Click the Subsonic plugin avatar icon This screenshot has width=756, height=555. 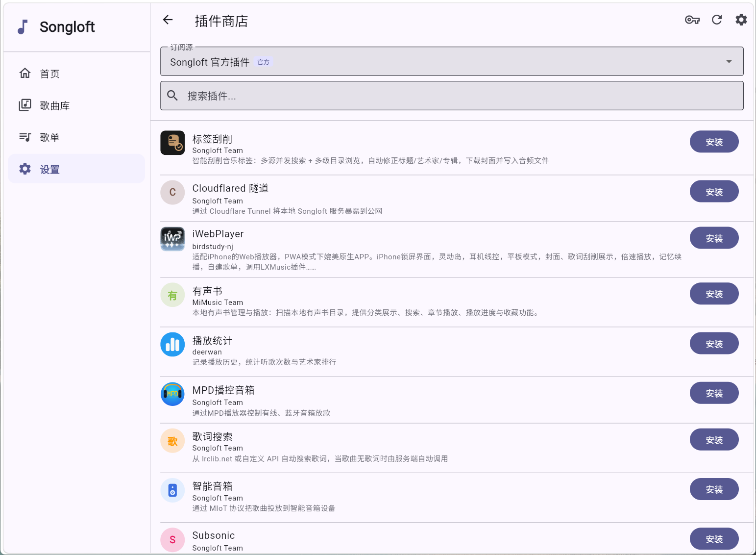tap(172, 540)
